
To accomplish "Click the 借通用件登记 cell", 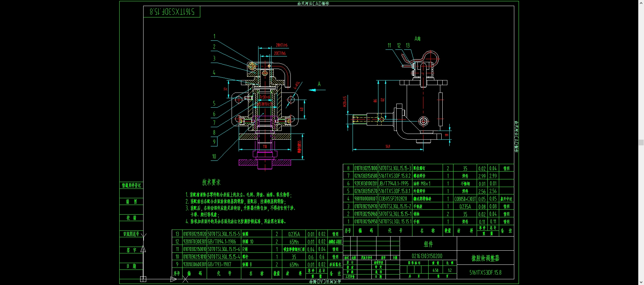I will tap(131, 185).
